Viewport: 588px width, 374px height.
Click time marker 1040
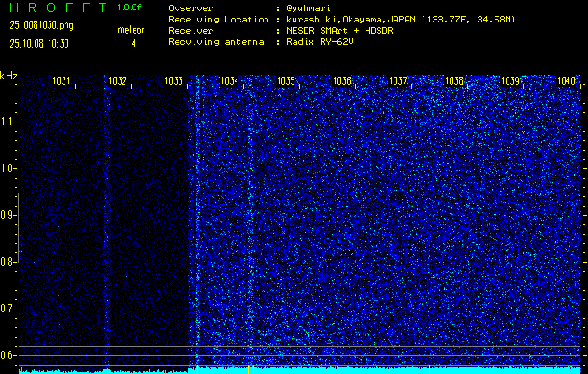(x=566, y=80)
